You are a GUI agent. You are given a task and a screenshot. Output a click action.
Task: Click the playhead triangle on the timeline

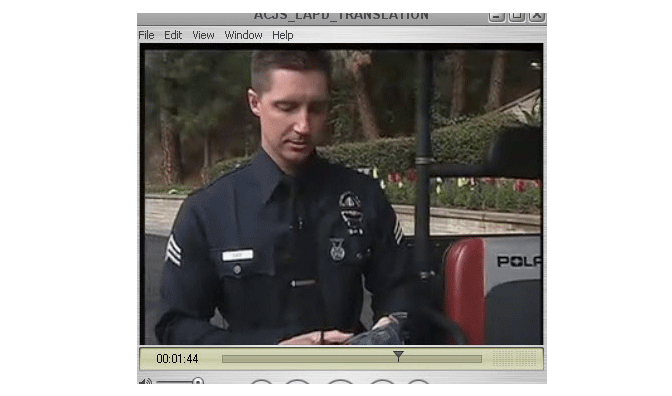(398, 356)
